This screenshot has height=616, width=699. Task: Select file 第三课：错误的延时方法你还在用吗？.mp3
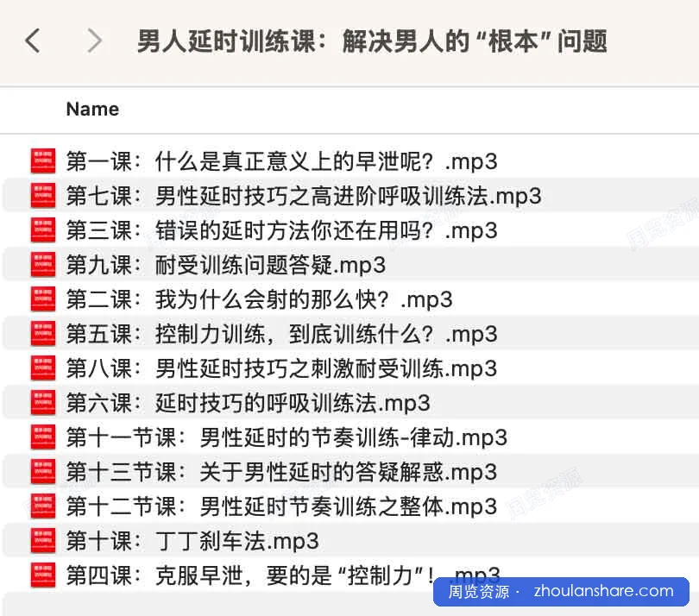[281, 230]
